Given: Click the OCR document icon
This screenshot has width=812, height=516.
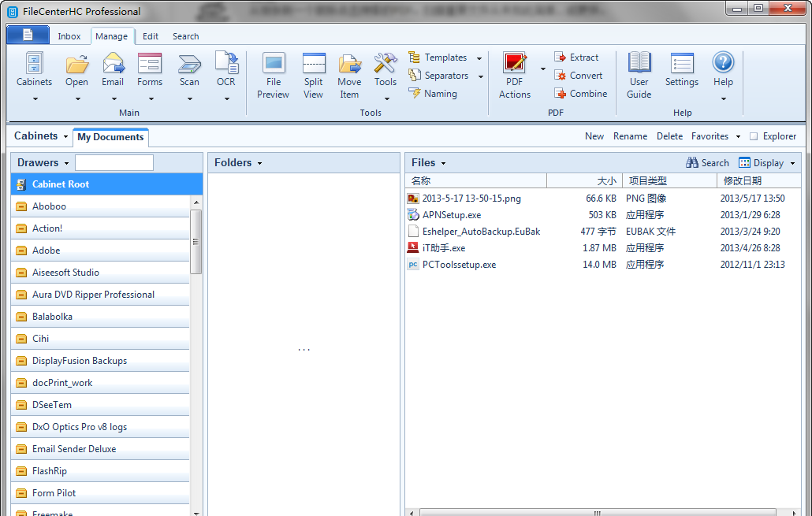Looking at the screenshot, I should coord(226,62).
